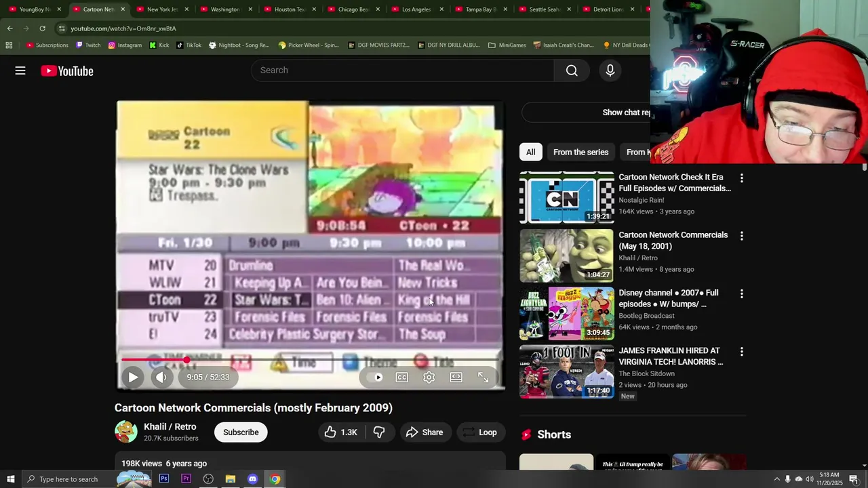Open File Explorer from taskbar

pos(231,479)
